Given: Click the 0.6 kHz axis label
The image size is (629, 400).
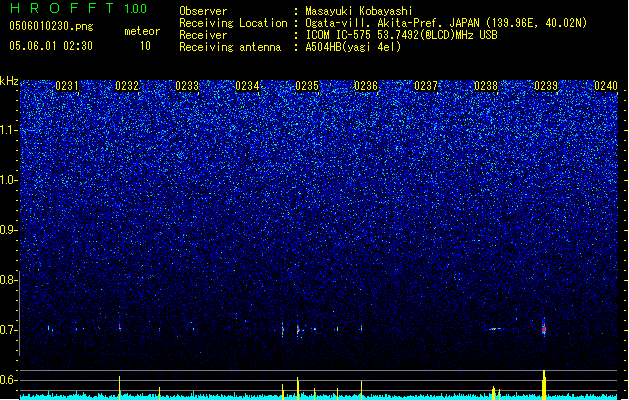Looking at the screenshot, I should [x=8, y=380].
